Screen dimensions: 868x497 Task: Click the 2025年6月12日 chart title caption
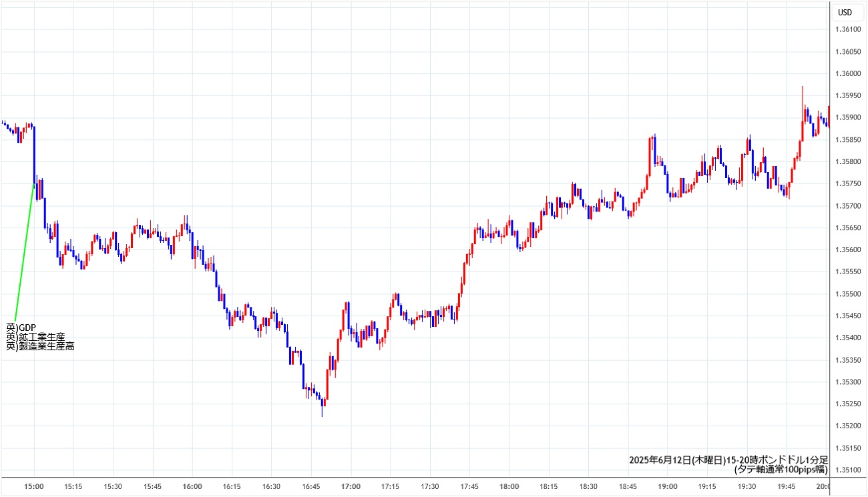tap(729, 460)
